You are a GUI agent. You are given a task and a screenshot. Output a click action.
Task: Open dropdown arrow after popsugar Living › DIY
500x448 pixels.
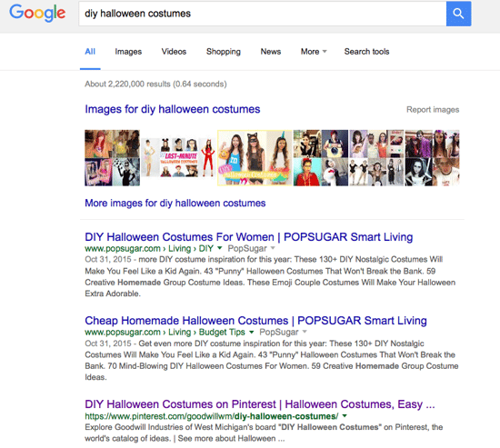tap(219, 248)
